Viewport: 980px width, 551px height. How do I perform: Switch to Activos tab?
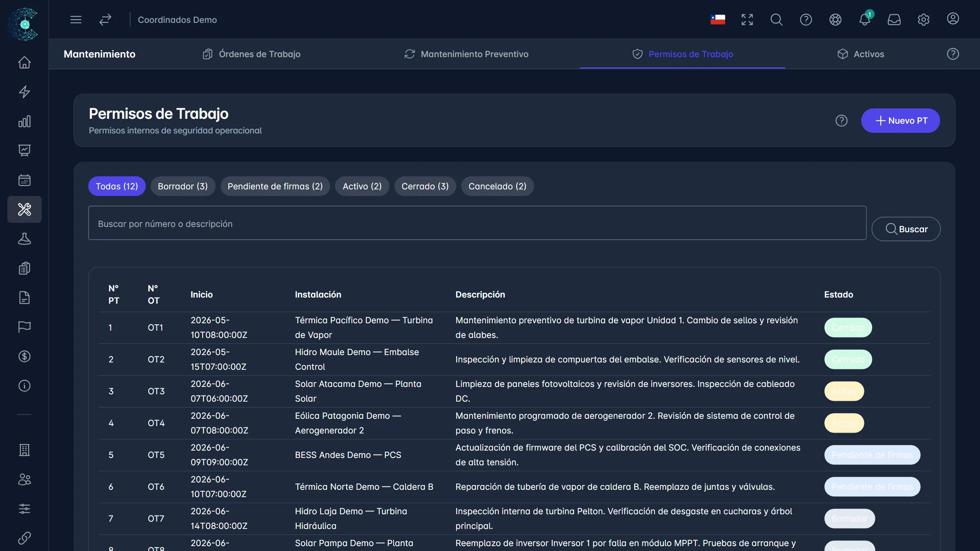(860, 54)
